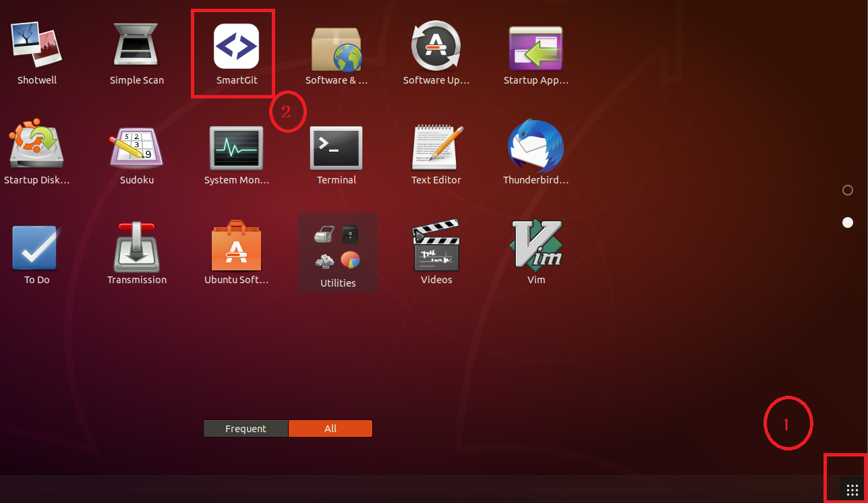
Task: Switch to the Frequent apps tab
Action: [245, 429]
